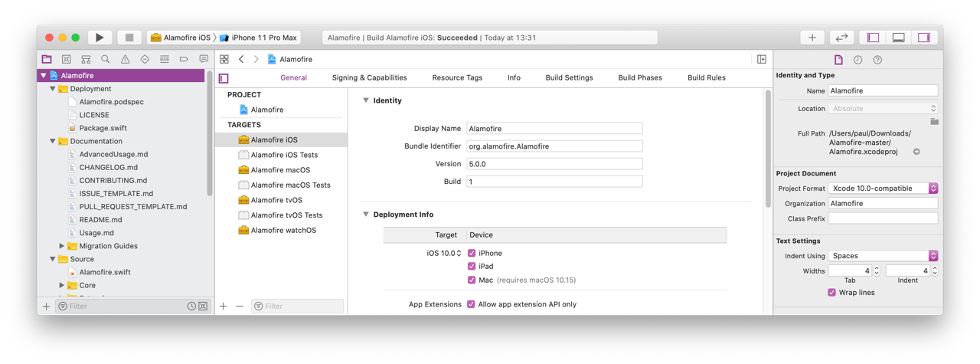Toggle recent files filter in navigator

pyautogui.click(x=191, y=307)
